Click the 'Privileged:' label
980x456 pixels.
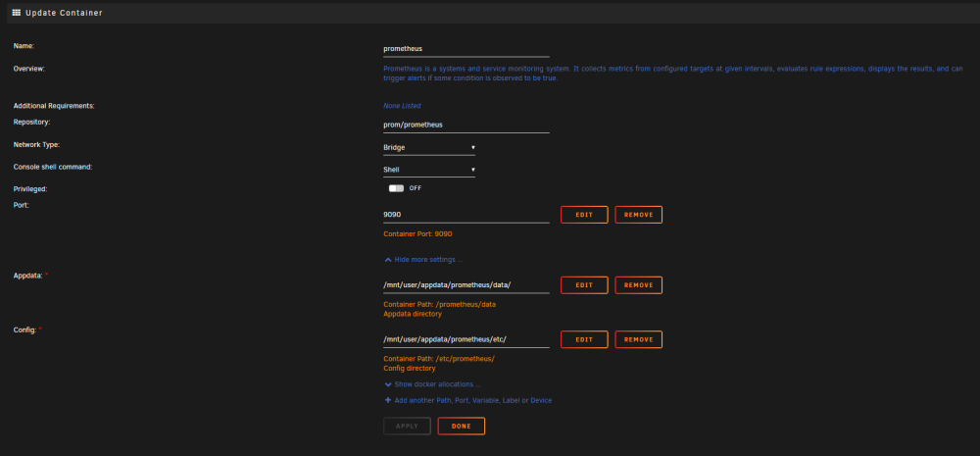[30, 189]
